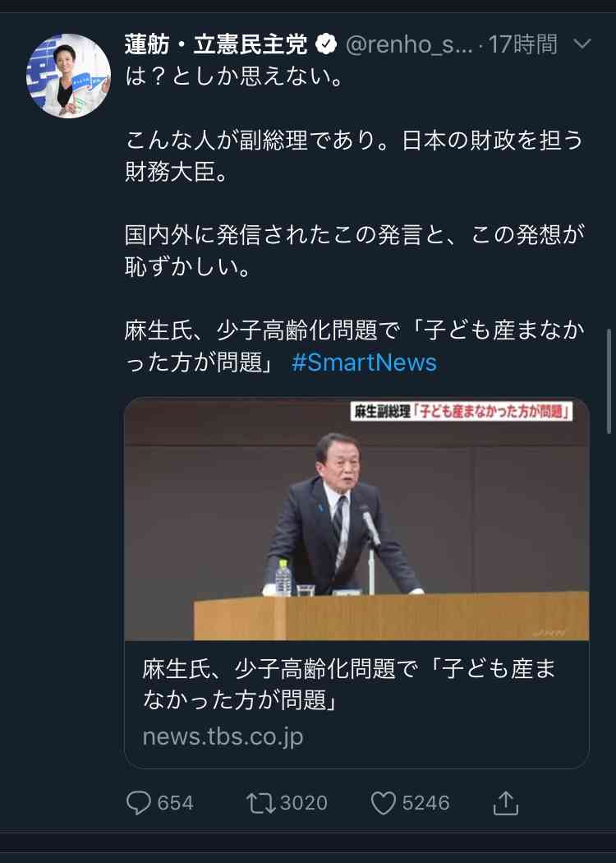Viewport: 616px width, 863px height.
Task: Click the vertical scrollbar thumb
Action: (x=609, y=381)
